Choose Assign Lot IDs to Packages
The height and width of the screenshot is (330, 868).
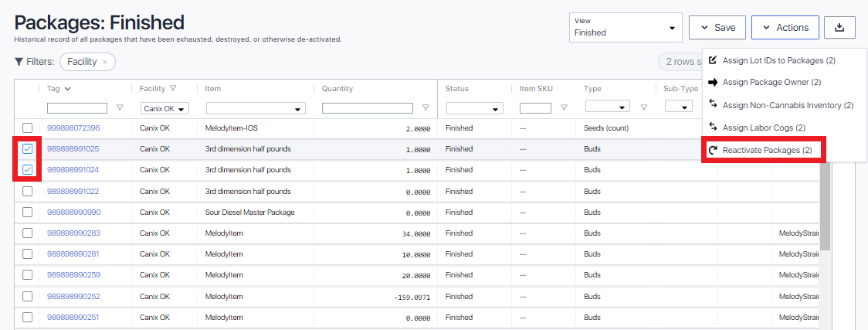tap(778, 60)
